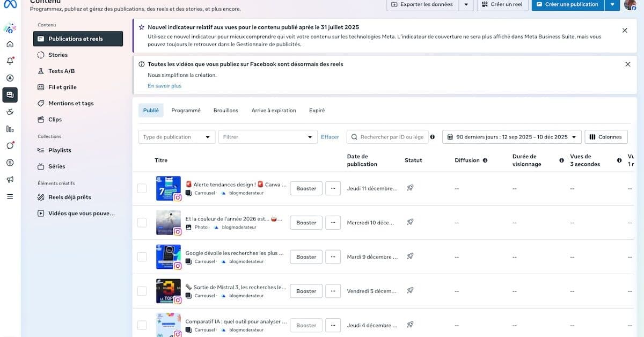Open more options for Comparatif IA post
This screenshot has height=337, width=644.
[333, 325]
